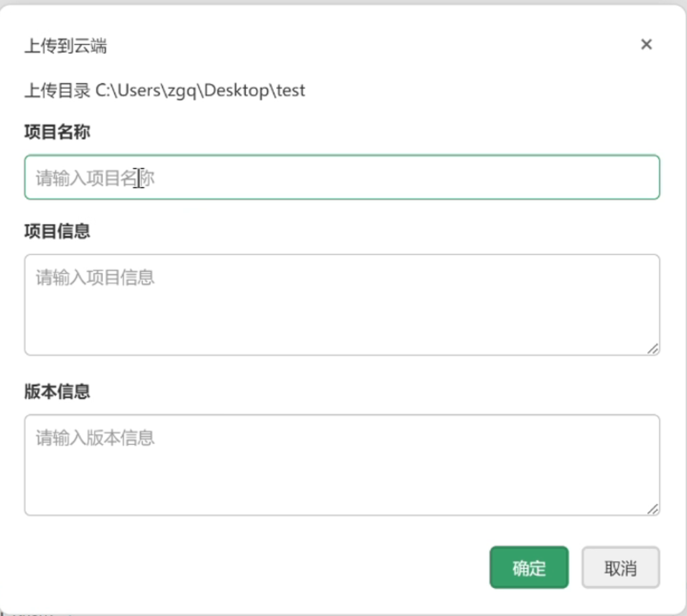Image resolution: width=687 pixels, height=616 pixels.
Task: Focus the 请输入项目名称 input field
Action: pyautogui.click(x=342, y=177)
